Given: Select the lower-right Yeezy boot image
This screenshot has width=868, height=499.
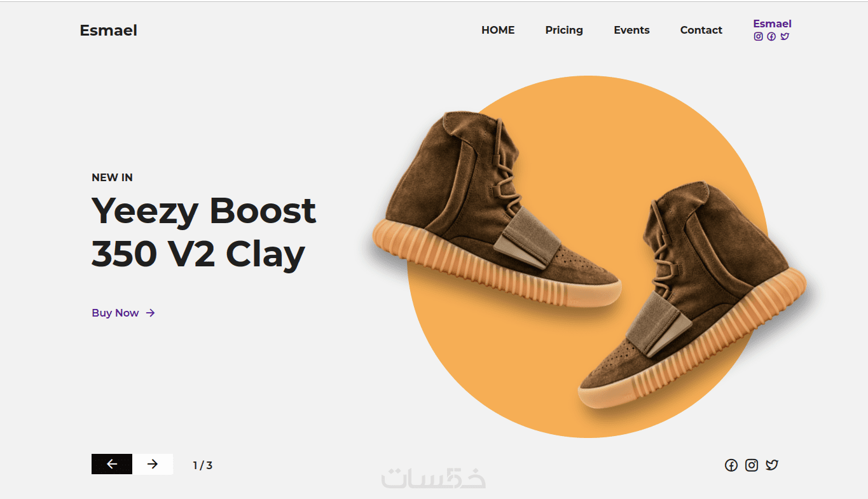Looking at the screenshot, I should (x=692, y=295).
